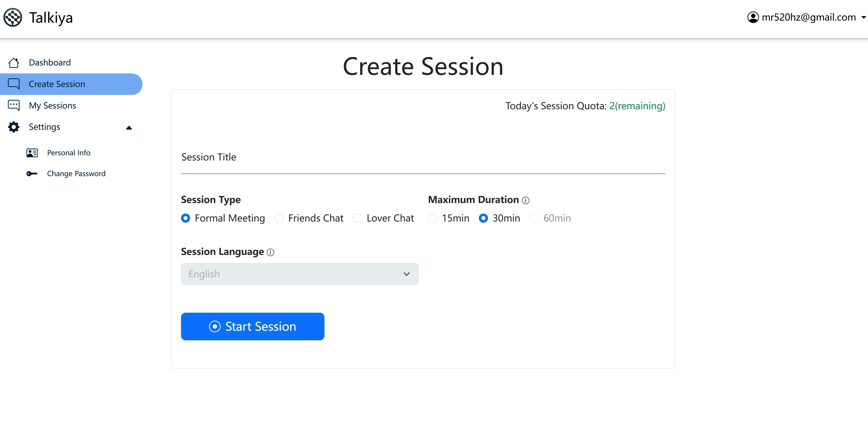Collapse the Settings submenu arrow
The height and width of the screenshot is (421, 868).
click(129, 127)
